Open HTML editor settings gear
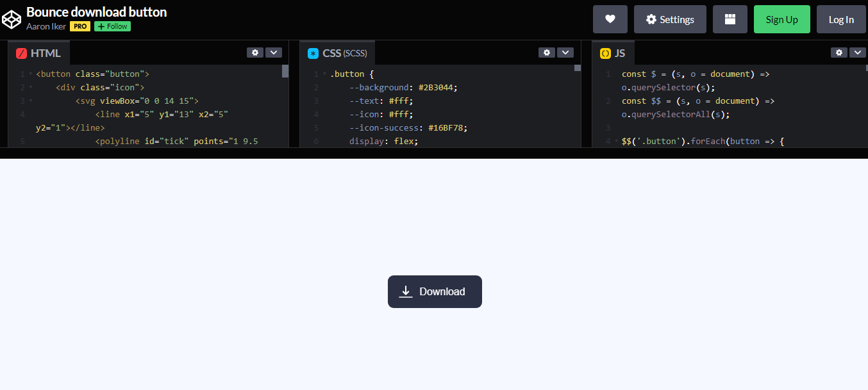Image resolution: width=868 pixels, height=390 pixels. pyautogui.click(x=255, y=53)
